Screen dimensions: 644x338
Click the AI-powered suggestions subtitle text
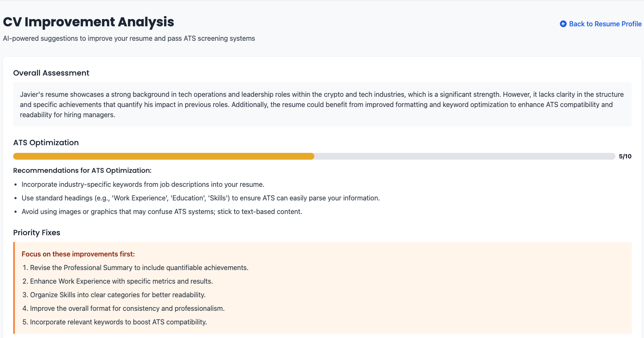pos(129,38)
